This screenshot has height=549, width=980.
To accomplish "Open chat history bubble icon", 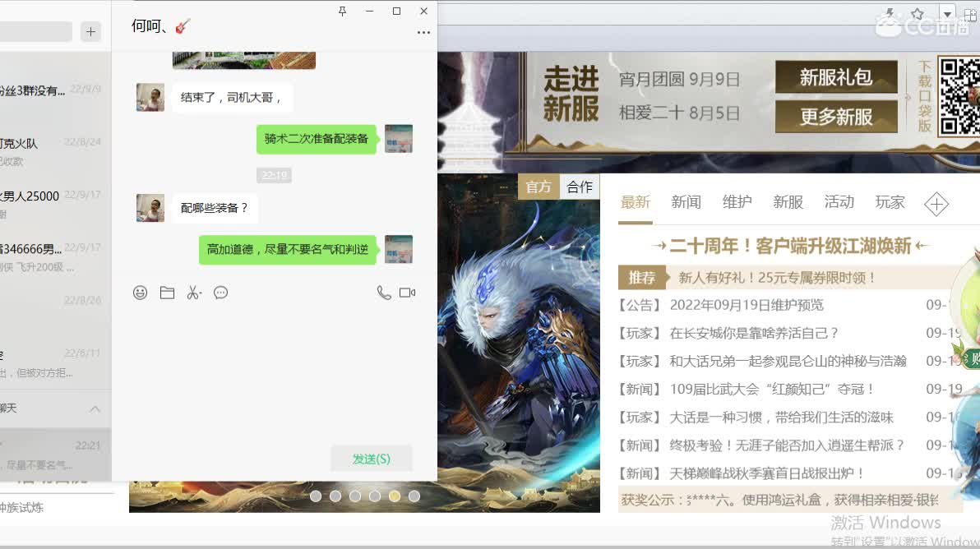I will [x=220, y=293].
